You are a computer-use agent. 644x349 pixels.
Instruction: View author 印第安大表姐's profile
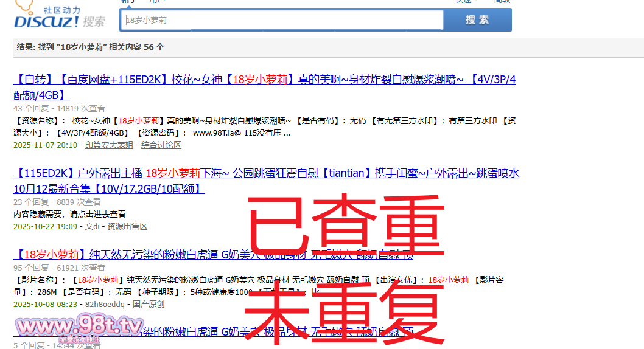[109, 145]
